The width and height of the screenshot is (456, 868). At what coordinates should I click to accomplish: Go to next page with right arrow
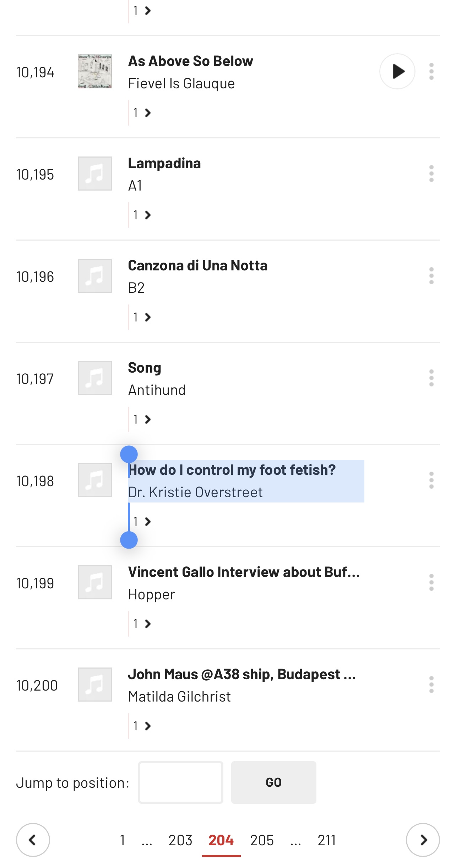[423, 840]
